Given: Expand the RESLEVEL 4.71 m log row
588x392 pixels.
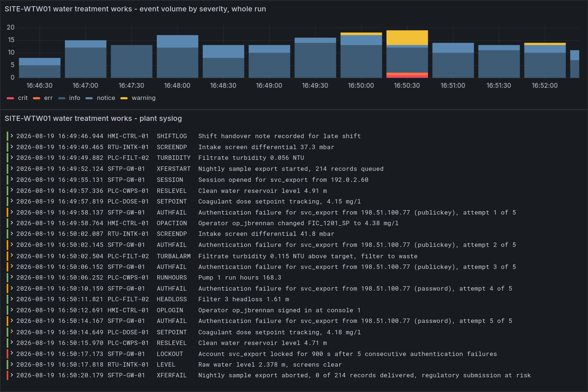Looking at the screenshot, I should tap(12, 343).
